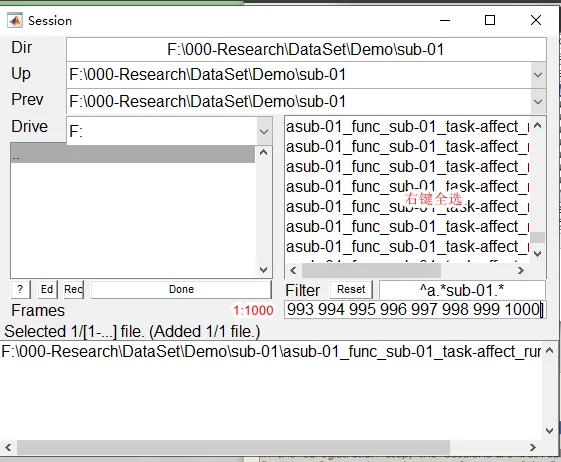Select the selected file path at bottom
Image resolution: width=561 pixels, height=462 pixels.
271,352
